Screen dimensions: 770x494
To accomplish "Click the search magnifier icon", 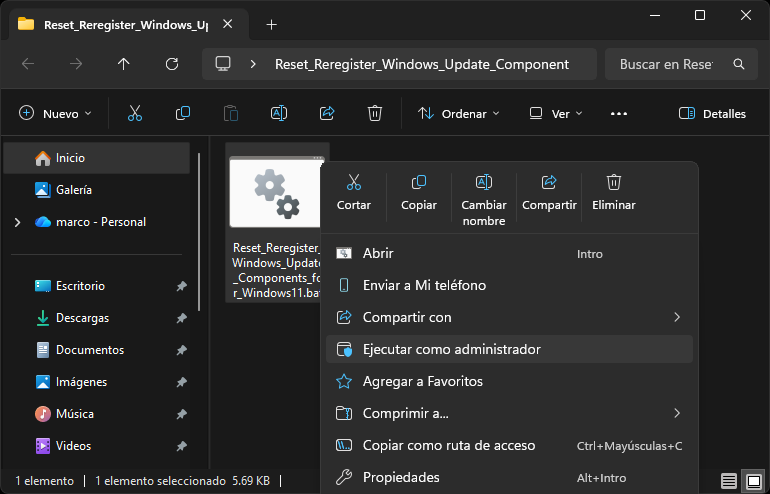I will pos(739,64).
